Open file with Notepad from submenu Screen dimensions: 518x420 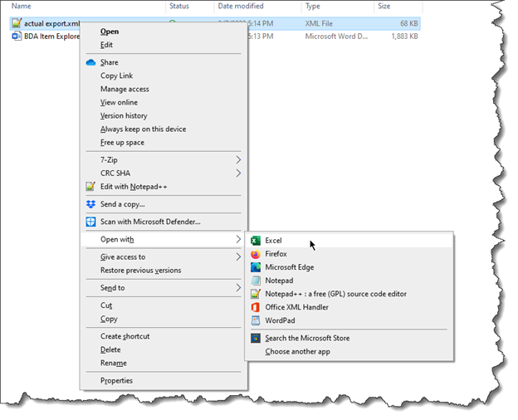[349, 281]
